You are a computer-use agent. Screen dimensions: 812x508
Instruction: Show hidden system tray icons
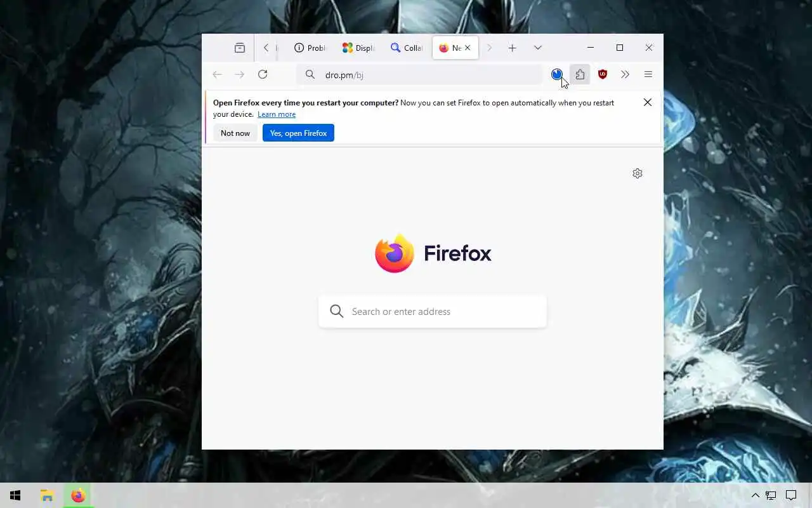point(755,495)
